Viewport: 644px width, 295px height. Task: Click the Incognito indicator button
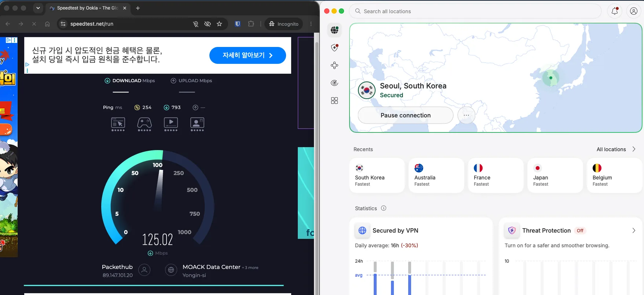(x=284, y=24)
